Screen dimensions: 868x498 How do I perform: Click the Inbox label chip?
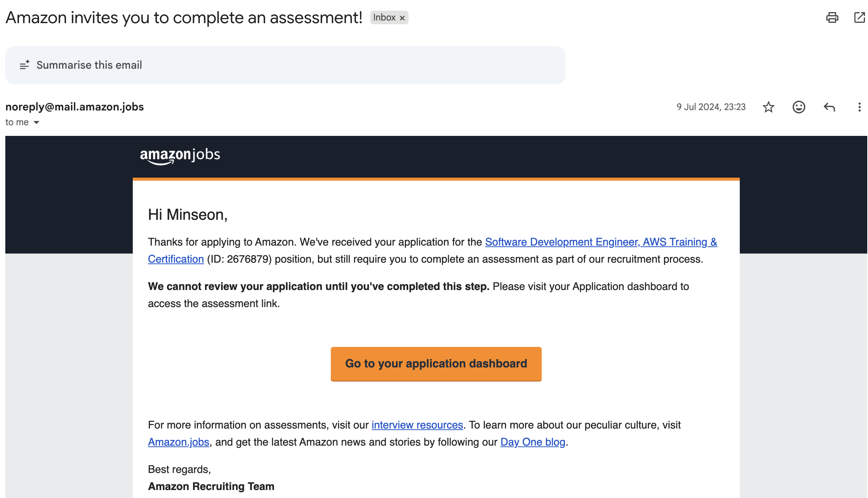(x=389, y=17)
